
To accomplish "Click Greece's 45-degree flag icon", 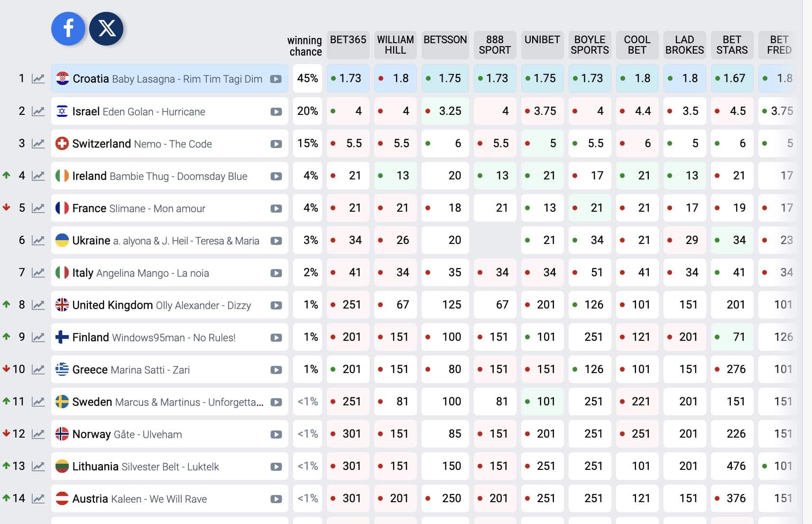I will (62, 369).
